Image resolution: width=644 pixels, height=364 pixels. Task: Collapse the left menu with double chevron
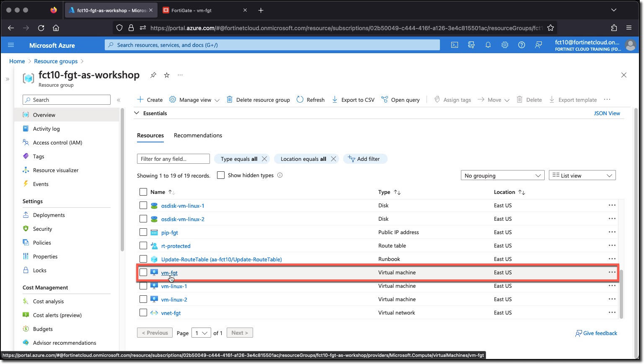[119, 100]
